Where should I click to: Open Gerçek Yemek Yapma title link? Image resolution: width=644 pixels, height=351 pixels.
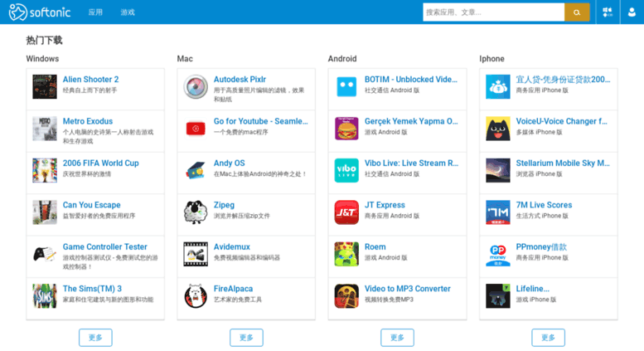(411, 121)
